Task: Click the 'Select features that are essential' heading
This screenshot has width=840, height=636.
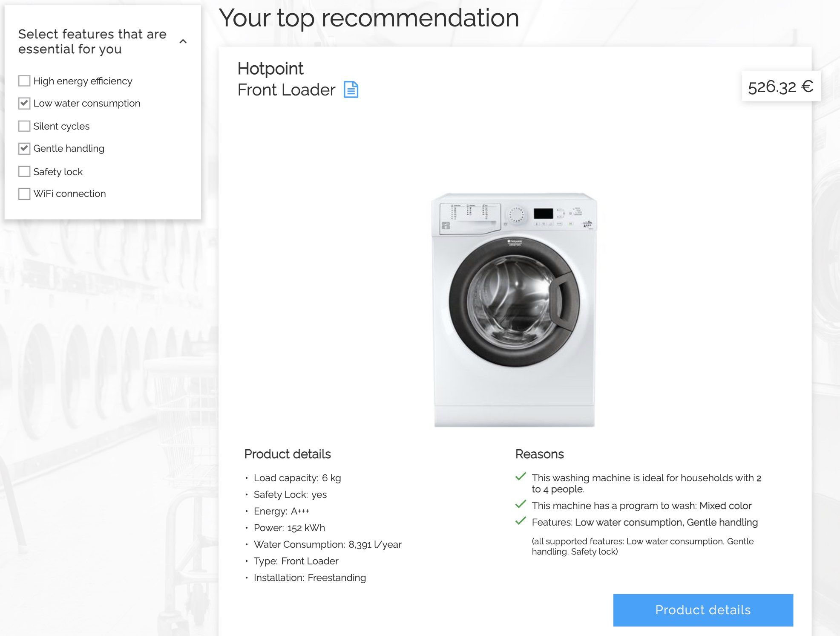Action: coord(92,41)
